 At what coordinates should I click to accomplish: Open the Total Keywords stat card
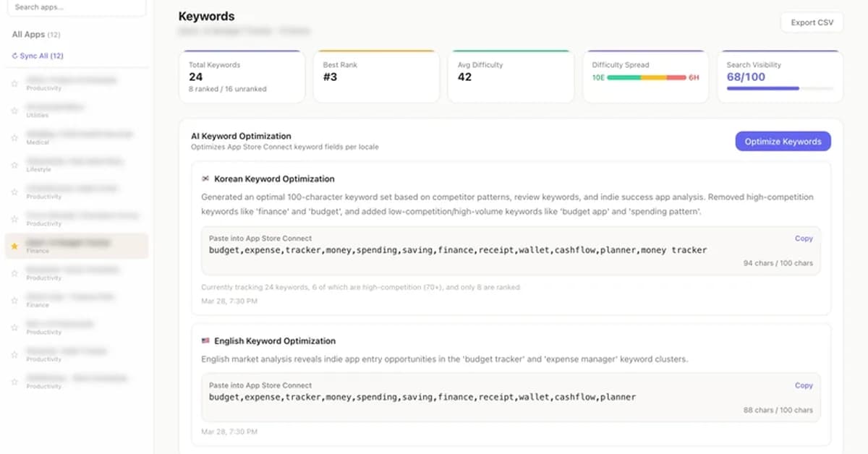click(242, 77)
